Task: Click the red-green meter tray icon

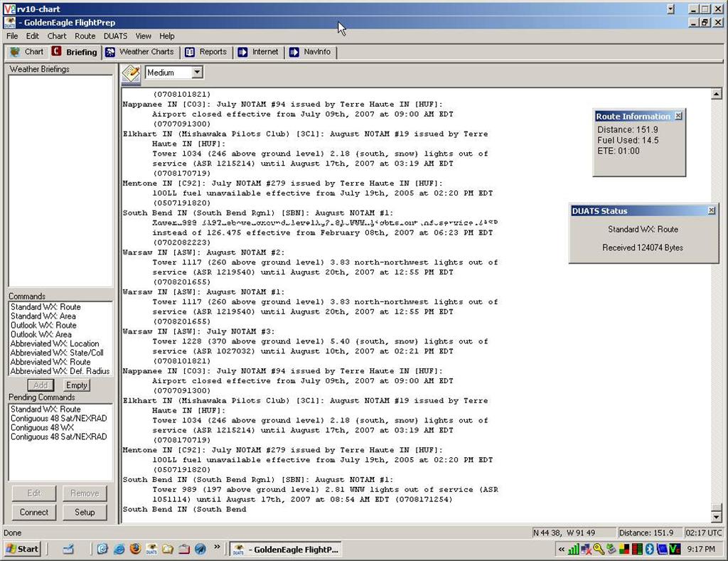Action: [x=637, y=550]
